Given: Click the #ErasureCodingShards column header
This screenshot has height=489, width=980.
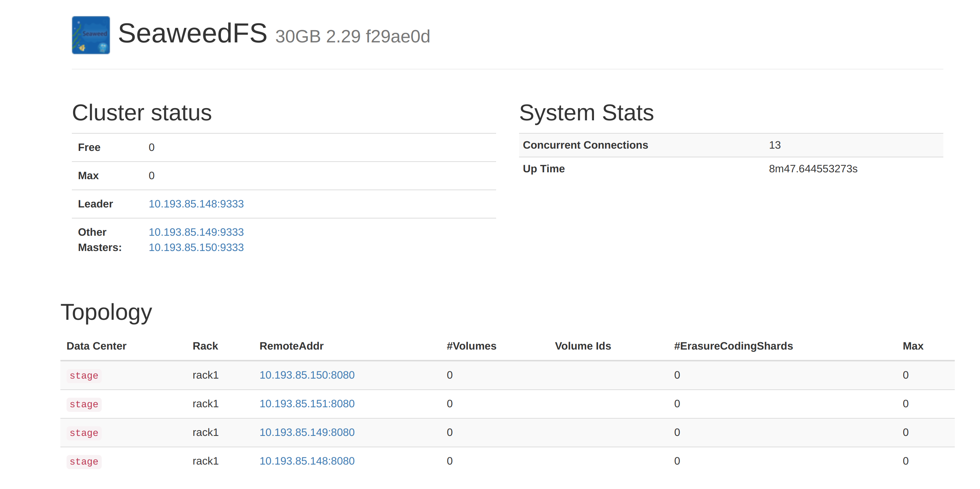Looking at the screenshot, I should pos(733,346).
